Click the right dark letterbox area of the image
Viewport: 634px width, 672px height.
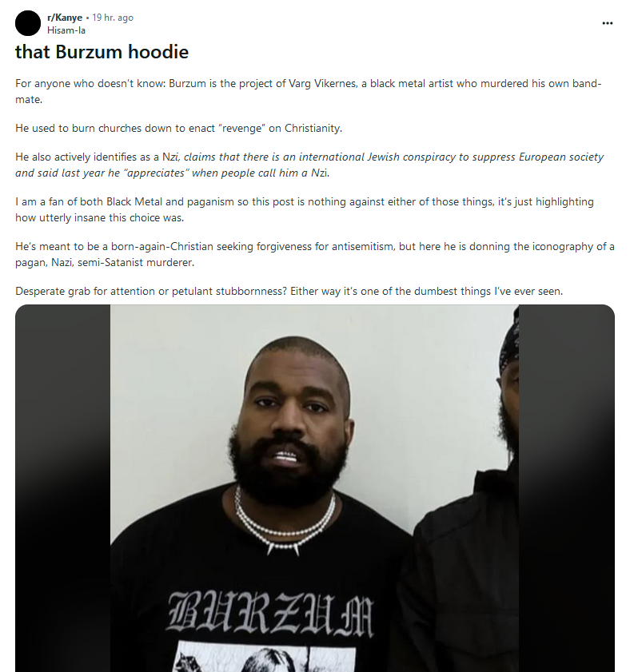click(x=567, y=488)
